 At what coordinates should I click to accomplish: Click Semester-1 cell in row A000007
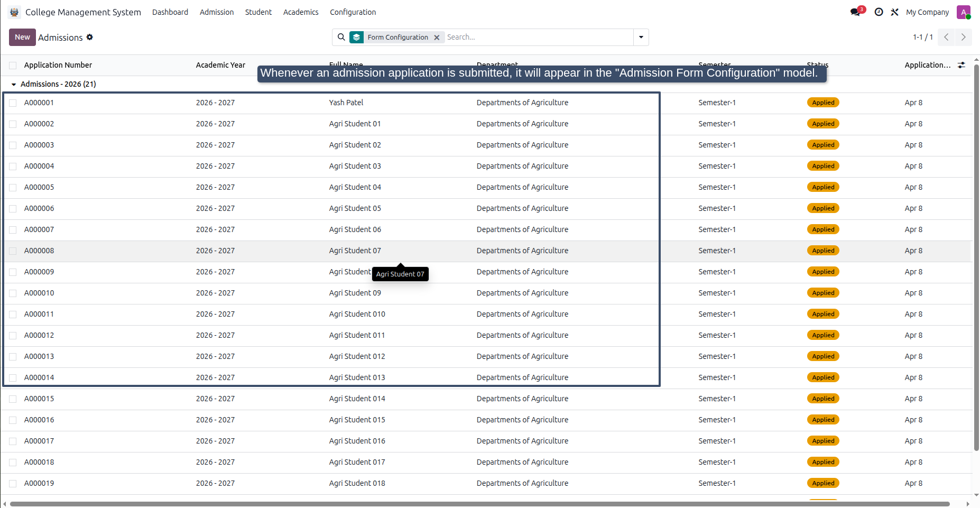(717, 229)
